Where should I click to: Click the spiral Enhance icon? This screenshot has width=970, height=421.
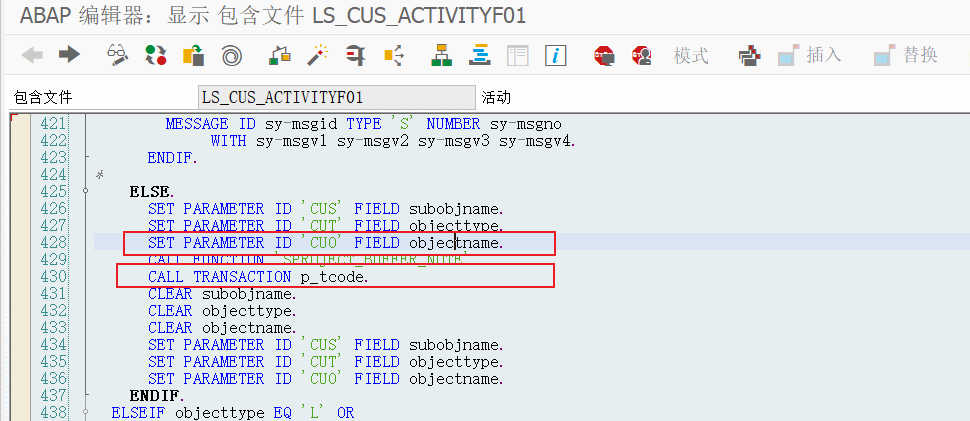click(x=231, y=56)
